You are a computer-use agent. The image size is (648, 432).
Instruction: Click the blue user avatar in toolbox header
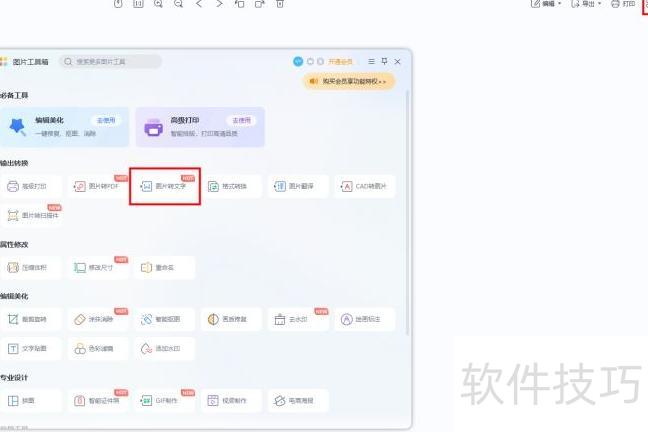tap(298, 62)
